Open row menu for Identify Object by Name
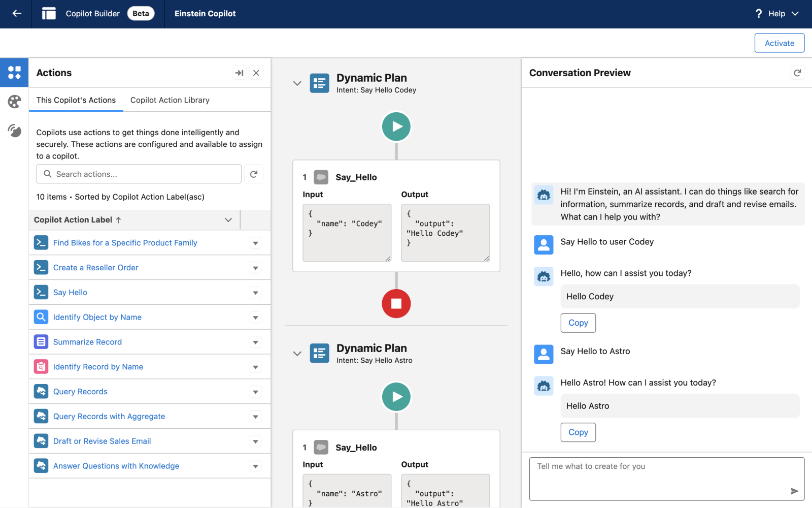This screenshot has height=508, width=812. 256,317
